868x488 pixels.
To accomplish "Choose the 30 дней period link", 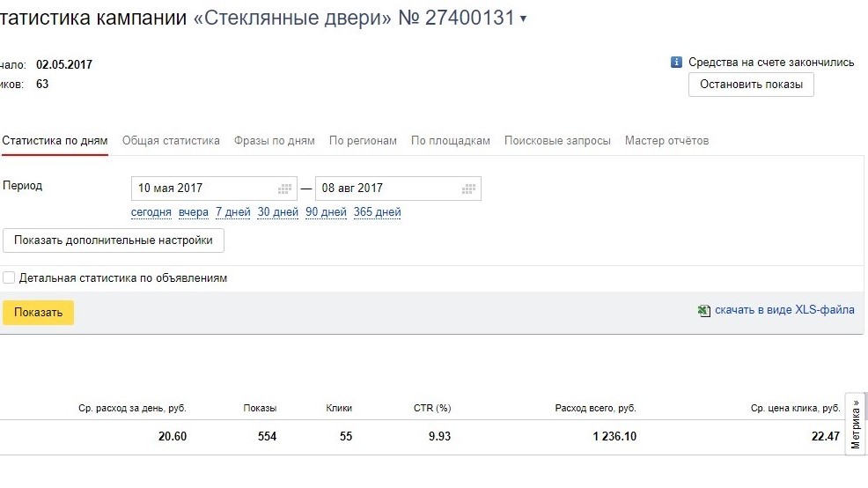I will (278, 212).
